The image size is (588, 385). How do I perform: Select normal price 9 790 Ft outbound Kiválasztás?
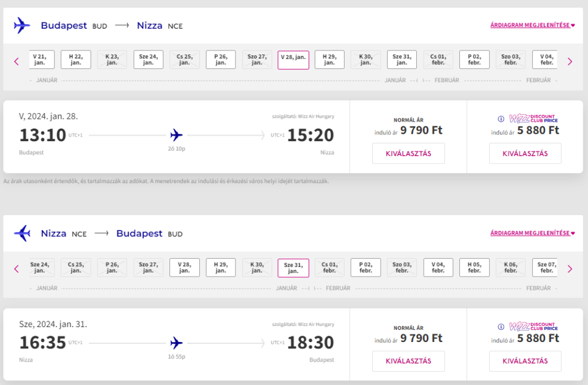408,153
